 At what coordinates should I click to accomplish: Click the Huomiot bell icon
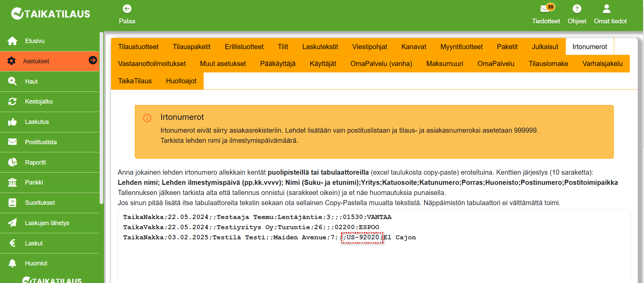tap(13, 263)
